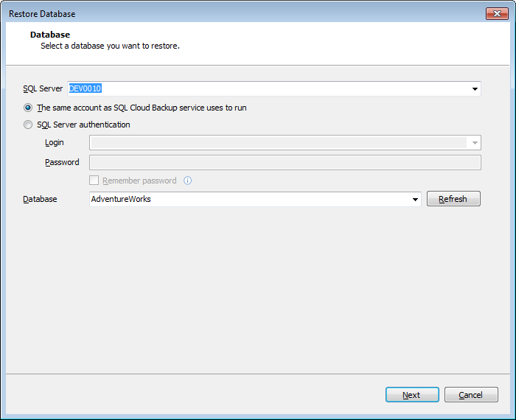Click the Cancel button
516x420 pixels.
tap(471, 395)
